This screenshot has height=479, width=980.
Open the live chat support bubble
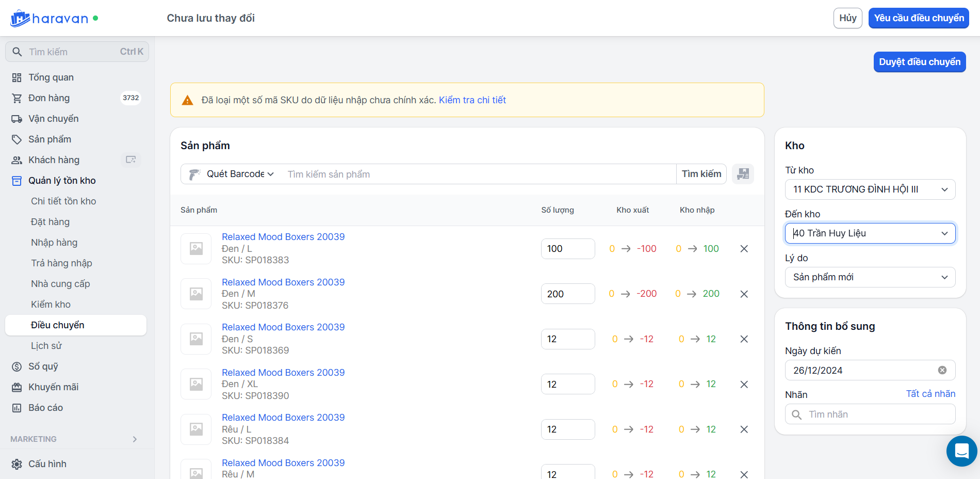tap(961, 451)
